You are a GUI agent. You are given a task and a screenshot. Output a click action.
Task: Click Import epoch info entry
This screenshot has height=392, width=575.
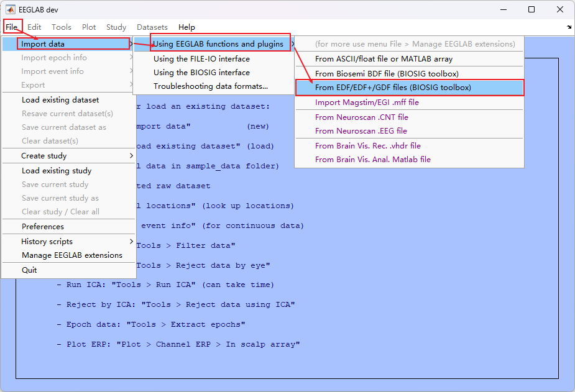click(68, 58)
